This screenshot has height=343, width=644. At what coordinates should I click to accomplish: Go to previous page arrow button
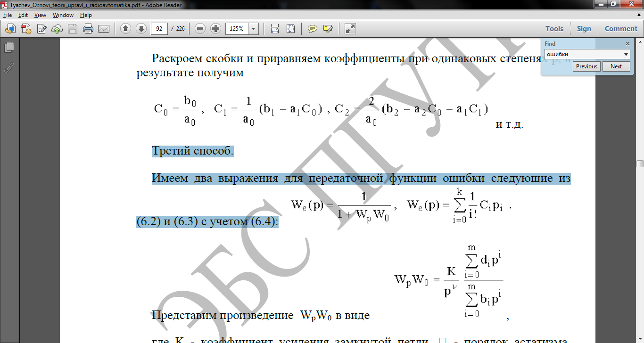click(x=125, y=29)
